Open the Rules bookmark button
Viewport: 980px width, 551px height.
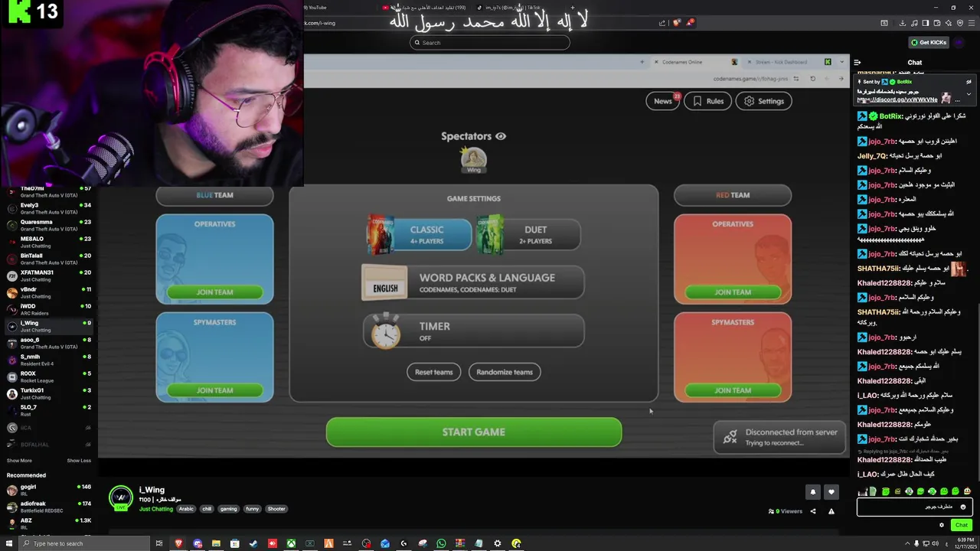tap(707, 101)
